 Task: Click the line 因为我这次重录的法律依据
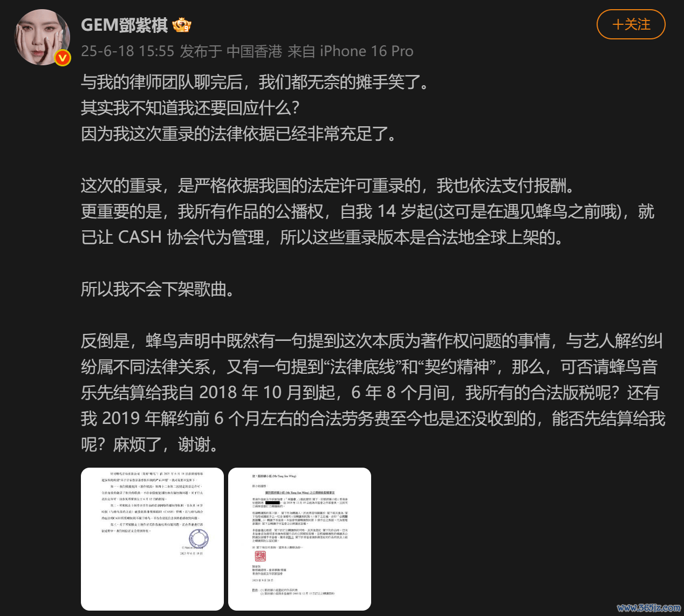coord(240,134)
